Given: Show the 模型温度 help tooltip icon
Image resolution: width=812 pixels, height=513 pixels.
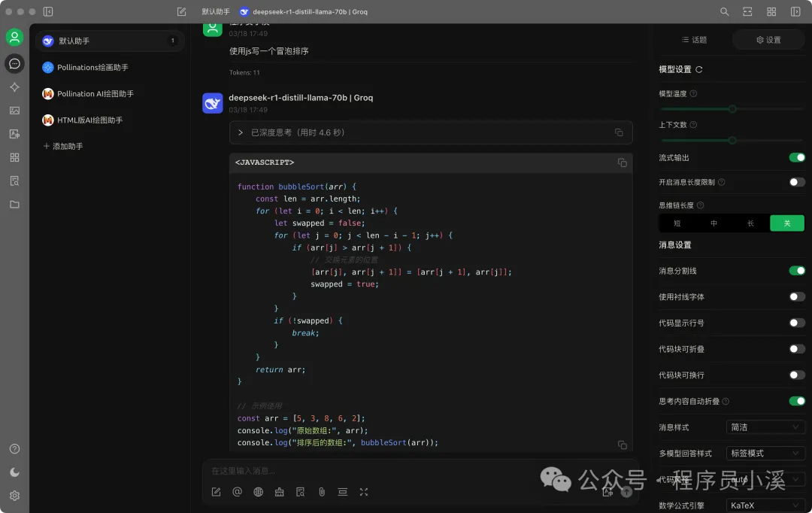Looking at the screenshot, I should pos(693,94).
